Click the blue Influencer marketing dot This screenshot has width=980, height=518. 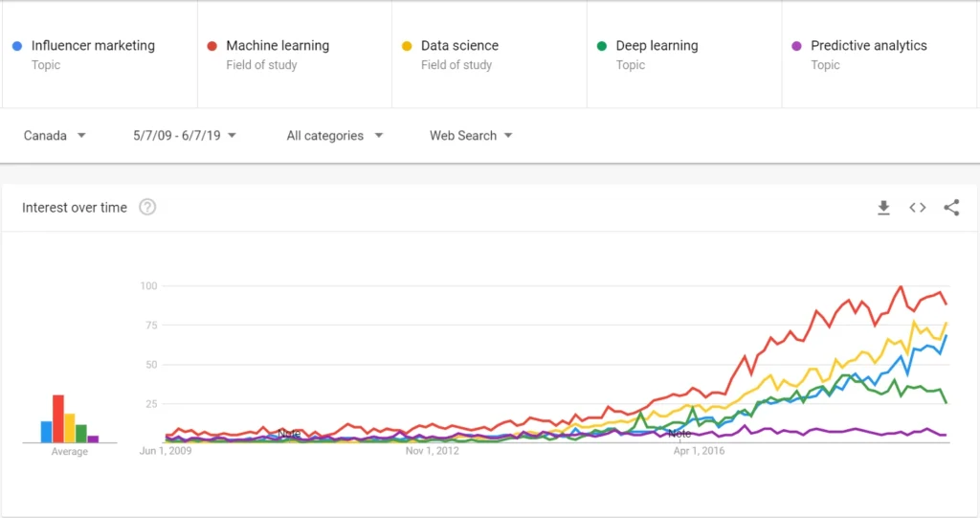click(17, 46)
